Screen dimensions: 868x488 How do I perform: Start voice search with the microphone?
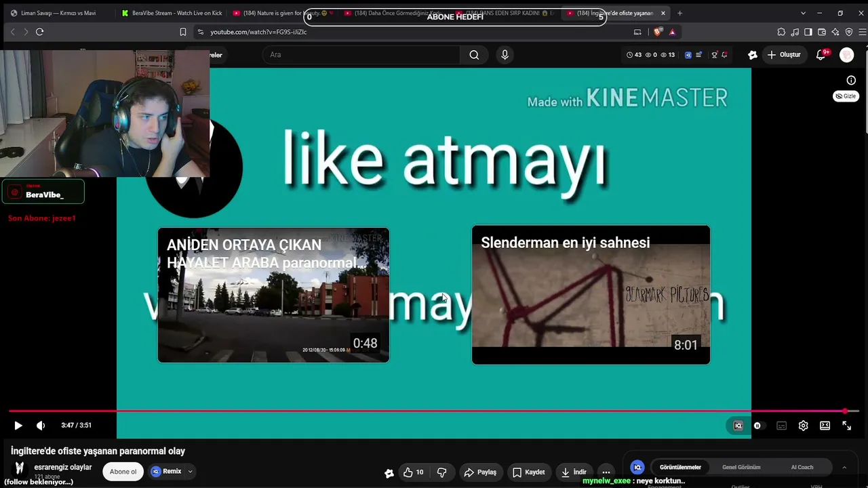[x=505, y=55]
